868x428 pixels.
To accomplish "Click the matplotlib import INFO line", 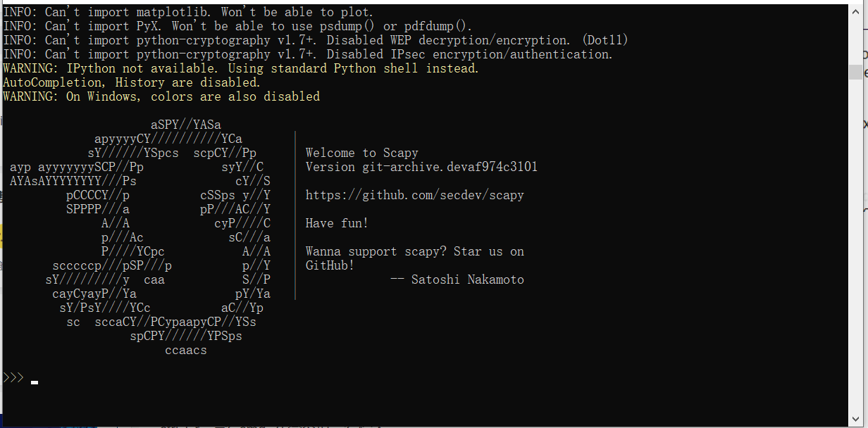I will (189, 12).
